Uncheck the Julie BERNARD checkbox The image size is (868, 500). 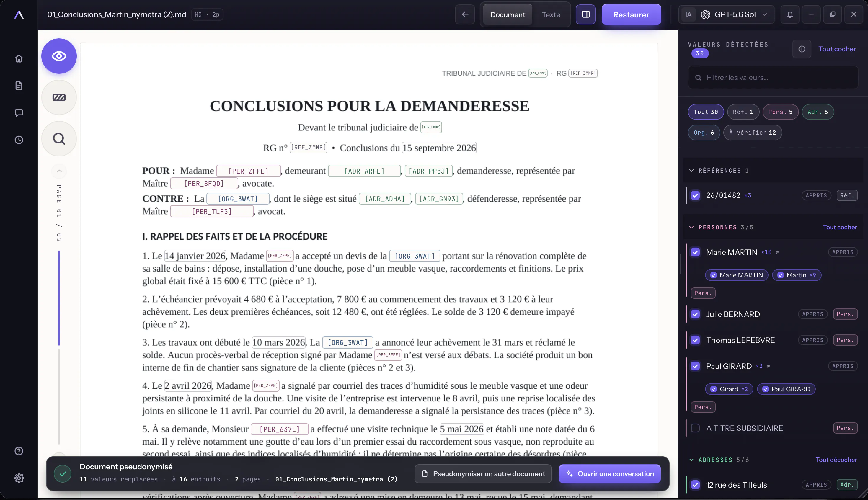(695, 314)
